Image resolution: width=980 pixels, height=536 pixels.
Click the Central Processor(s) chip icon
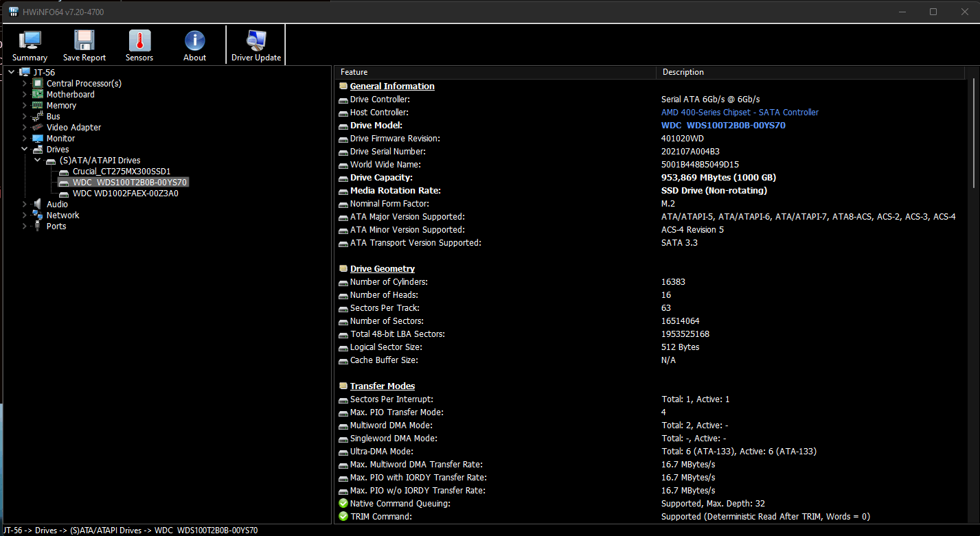click(38, 83)
